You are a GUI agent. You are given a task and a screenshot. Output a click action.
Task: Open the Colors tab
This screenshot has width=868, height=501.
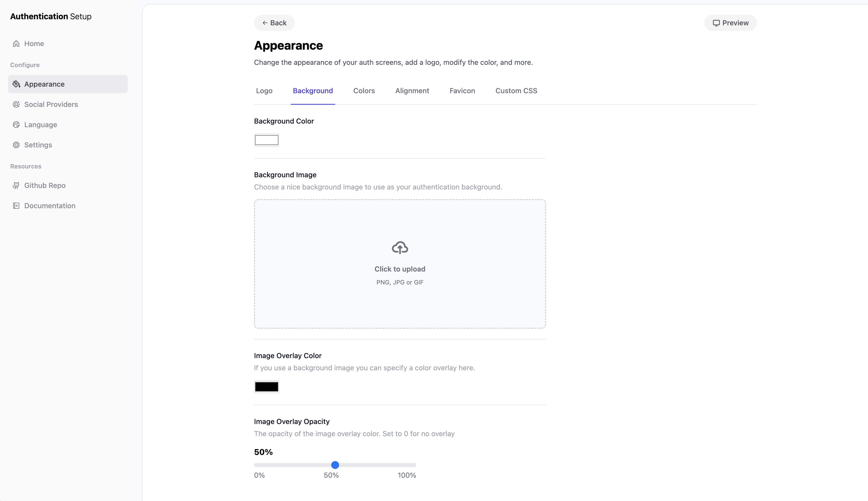tap(364, 91)
